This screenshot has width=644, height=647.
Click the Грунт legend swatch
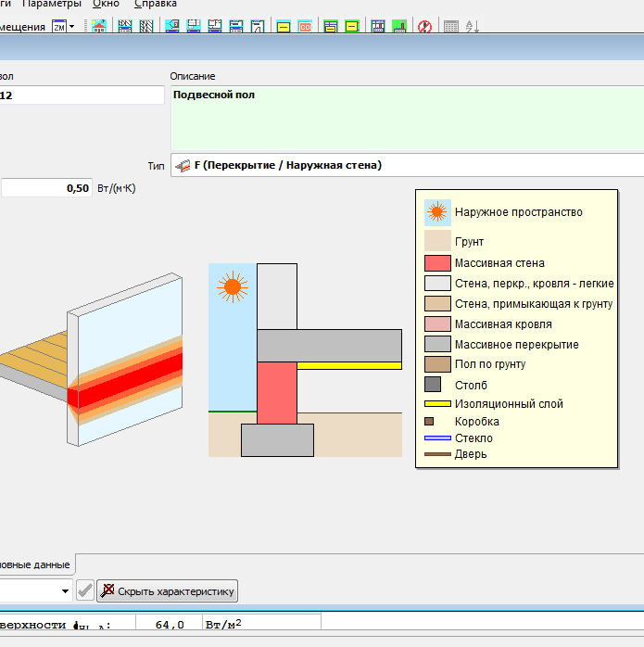(x=437, y=241)
